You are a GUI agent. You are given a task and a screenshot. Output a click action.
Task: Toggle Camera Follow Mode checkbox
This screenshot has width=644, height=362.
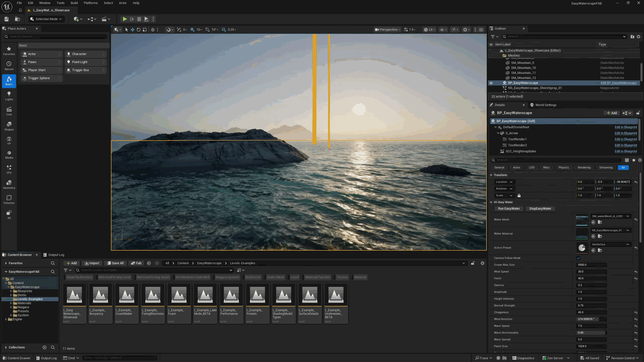pos(578,258)
